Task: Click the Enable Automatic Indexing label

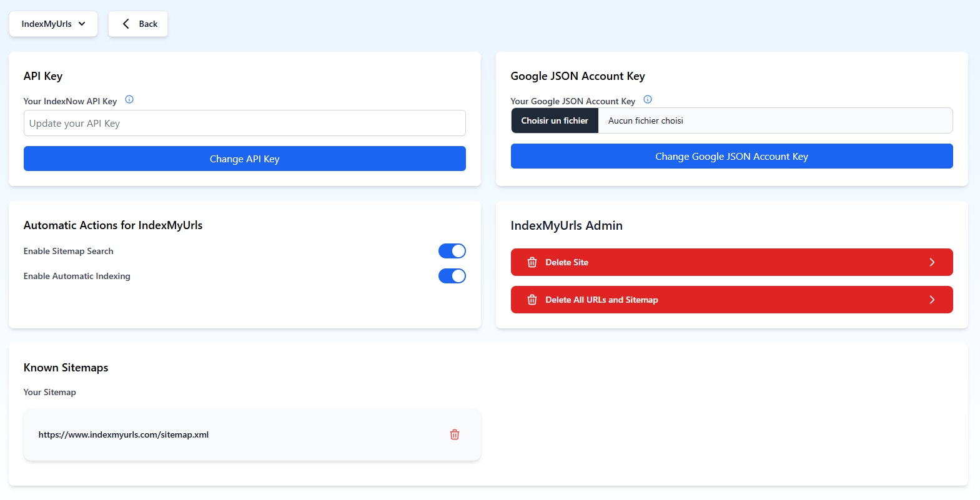Action: coord(77,276)
